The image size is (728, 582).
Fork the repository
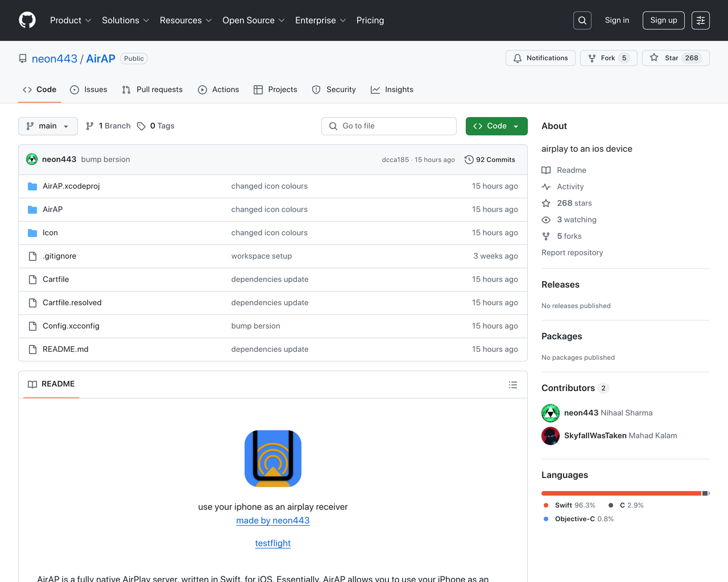(609, 58)
